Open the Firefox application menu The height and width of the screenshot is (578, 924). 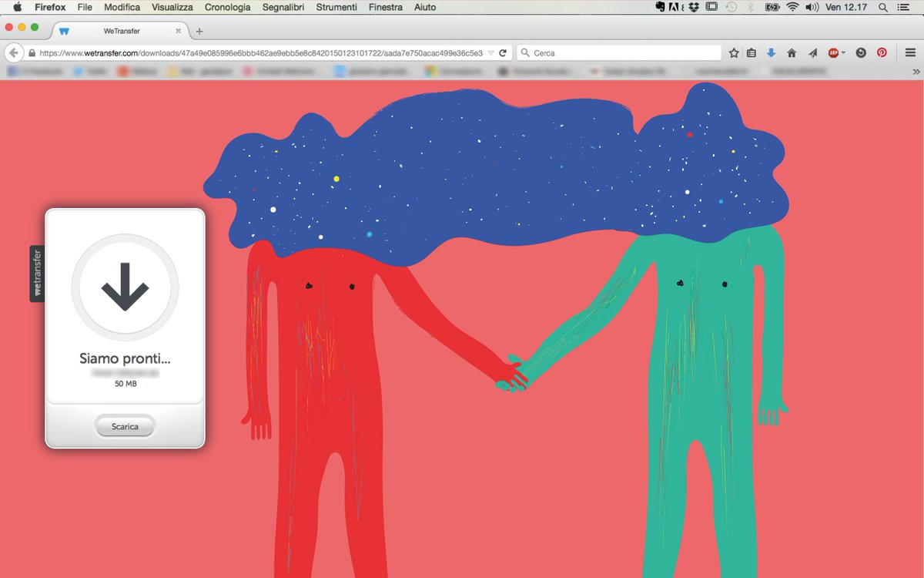[49, 7]
